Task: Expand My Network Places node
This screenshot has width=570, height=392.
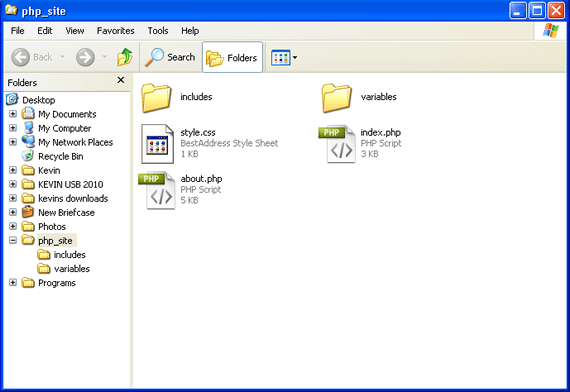Action: (13, 142)
